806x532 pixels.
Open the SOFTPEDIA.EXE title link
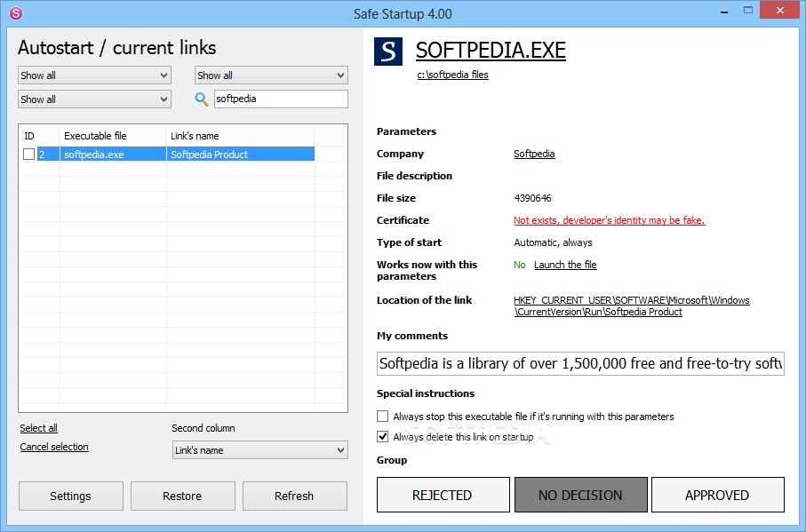[x=491, y=50]
